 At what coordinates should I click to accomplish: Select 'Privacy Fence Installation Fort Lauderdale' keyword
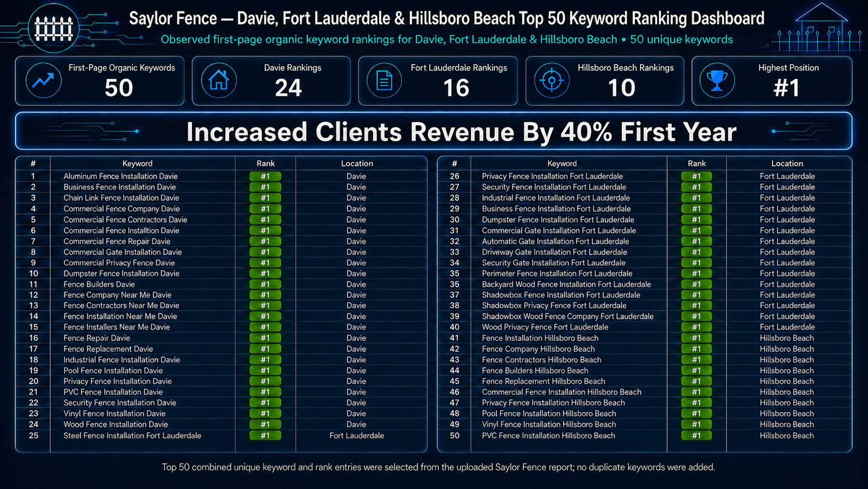coord(552,176)
